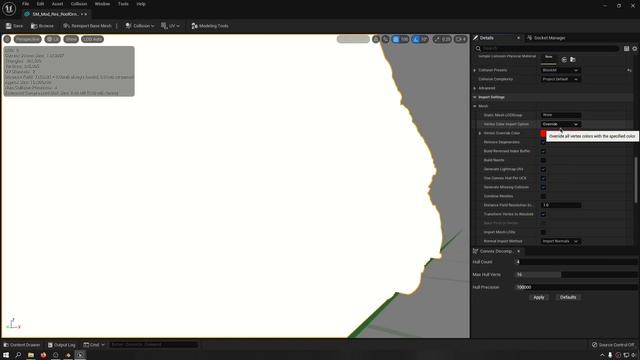
Task: Open Windows taskbar search
Action: tap(18, 355)
